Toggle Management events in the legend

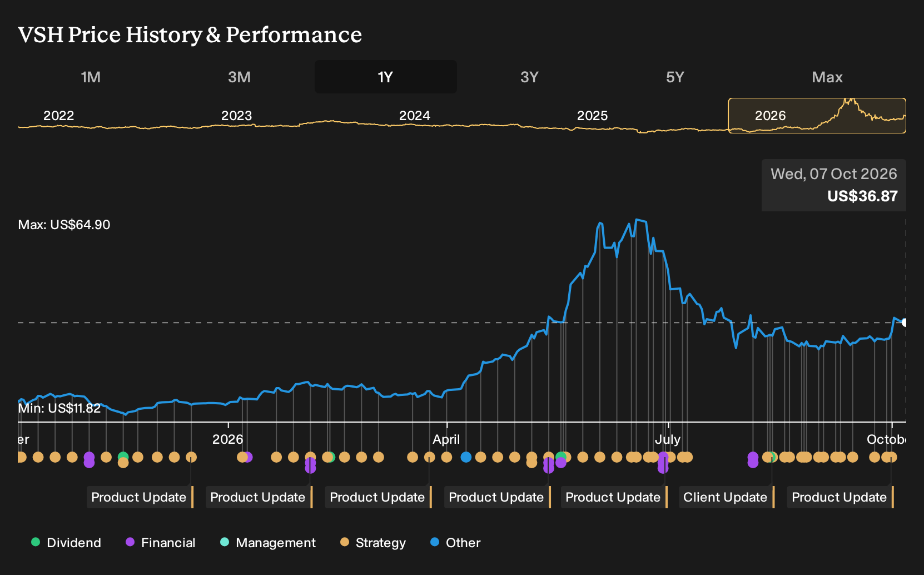(x=268, y=543)
